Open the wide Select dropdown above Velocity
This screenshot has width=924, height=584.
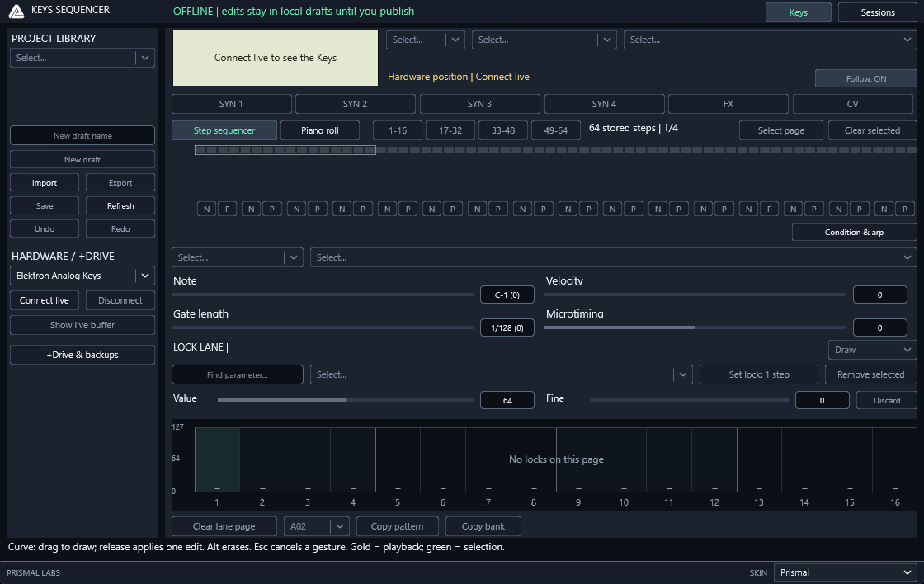click(614, 257)
